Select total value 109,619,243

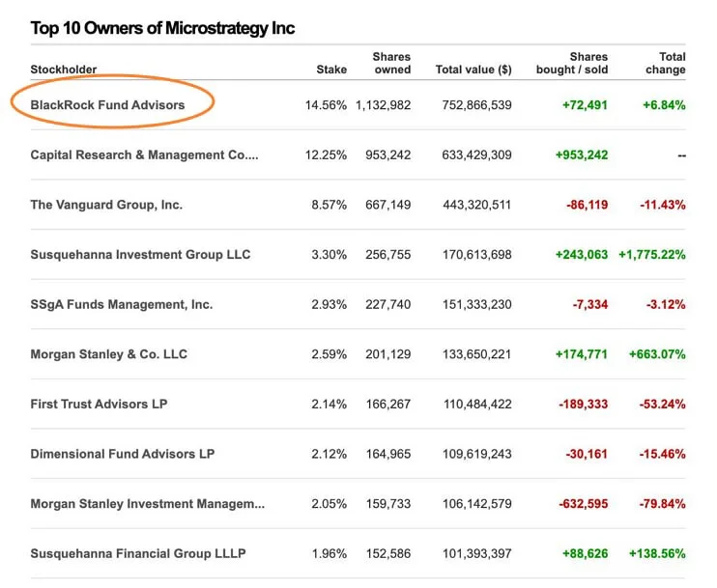tap(477, 454)
